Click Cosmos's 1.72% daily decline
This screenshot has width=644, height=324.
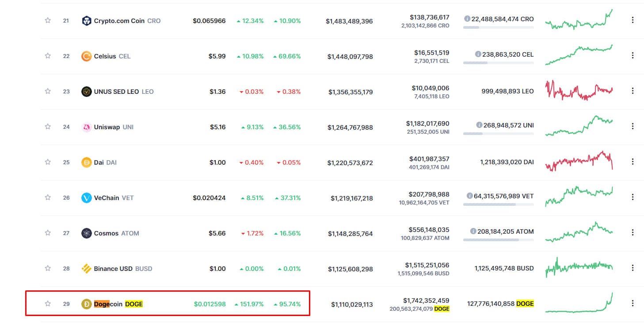click(x=252, y=233)
